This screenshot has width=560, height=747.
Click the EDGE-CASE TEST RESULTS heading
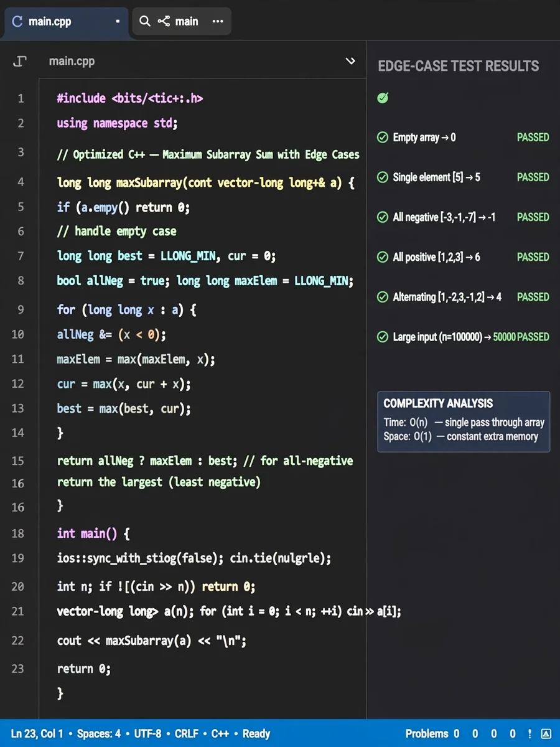[x=459, y=66]
